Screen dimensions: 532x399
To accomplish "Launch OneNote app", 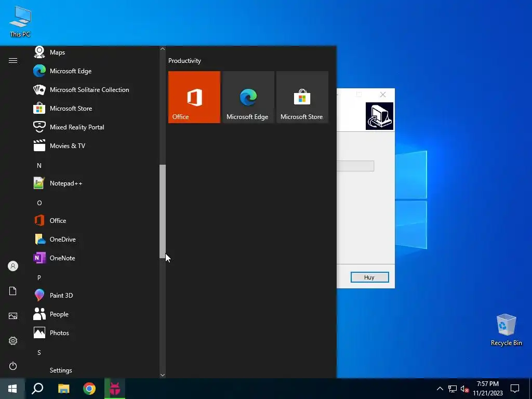I will 95,258.
